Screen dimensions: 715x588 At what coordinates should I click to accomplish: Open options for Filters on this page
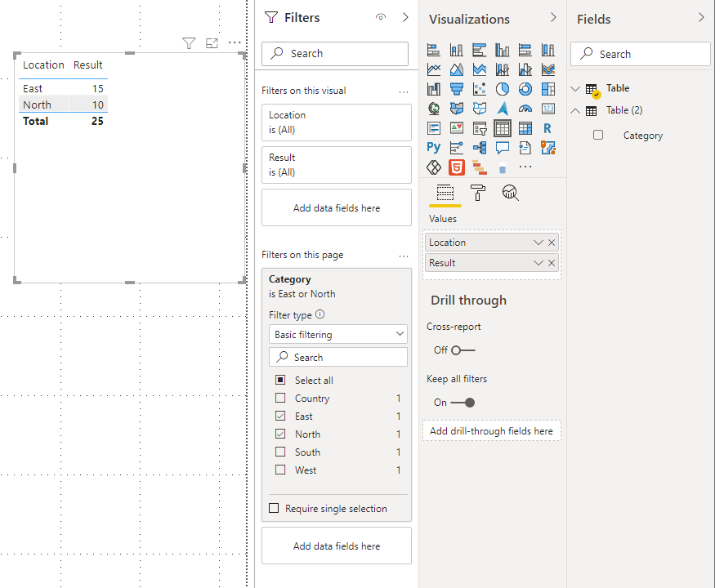click(x=404, y=256)
